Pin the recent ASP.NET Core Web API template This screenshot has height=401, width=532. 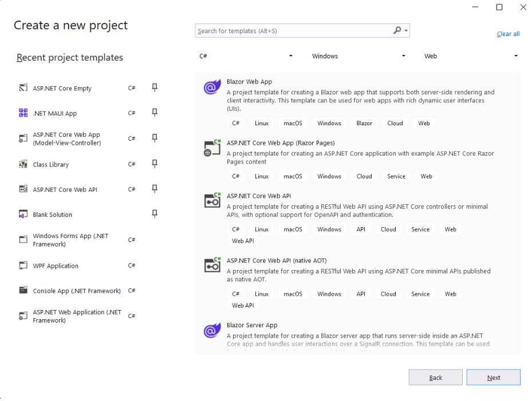[x=155, y=189]
